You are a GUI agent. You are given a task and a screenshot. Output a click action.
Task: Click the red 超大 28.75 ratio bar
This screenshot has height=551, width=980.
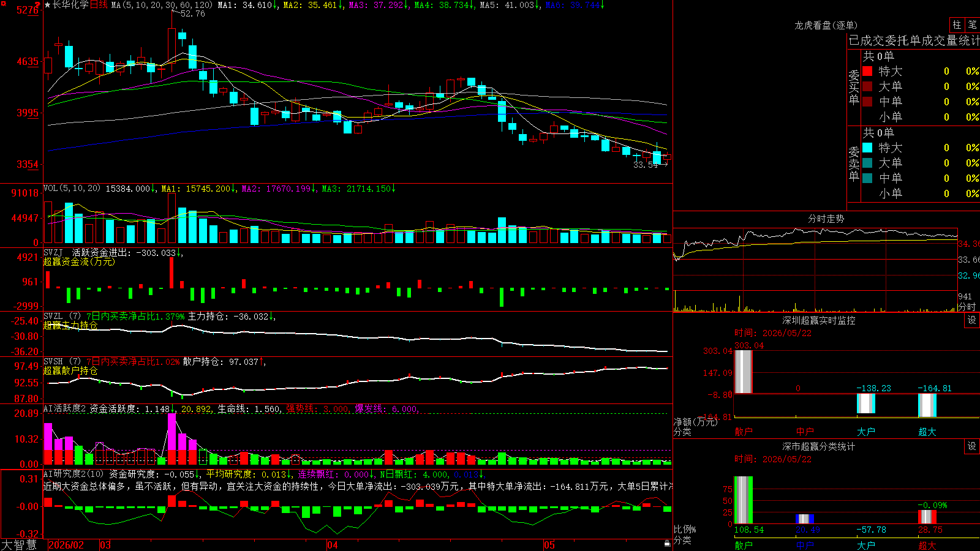(927, 517)
